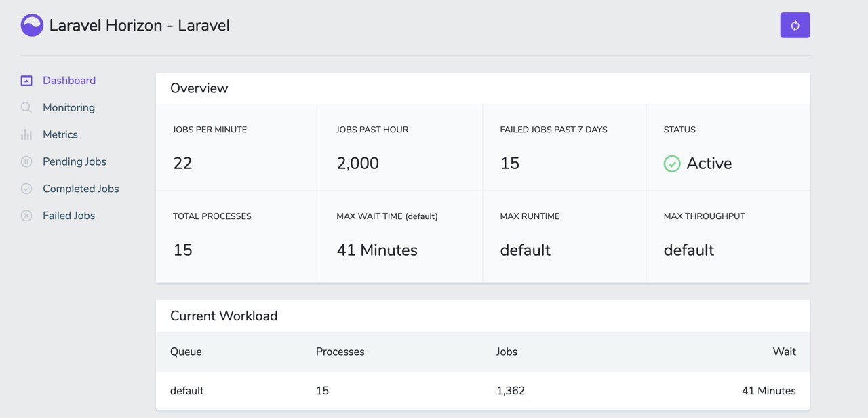Click the MAX RUNTIME label
Image resolution: width=868 pixels, height=418 pixels.
530,216
